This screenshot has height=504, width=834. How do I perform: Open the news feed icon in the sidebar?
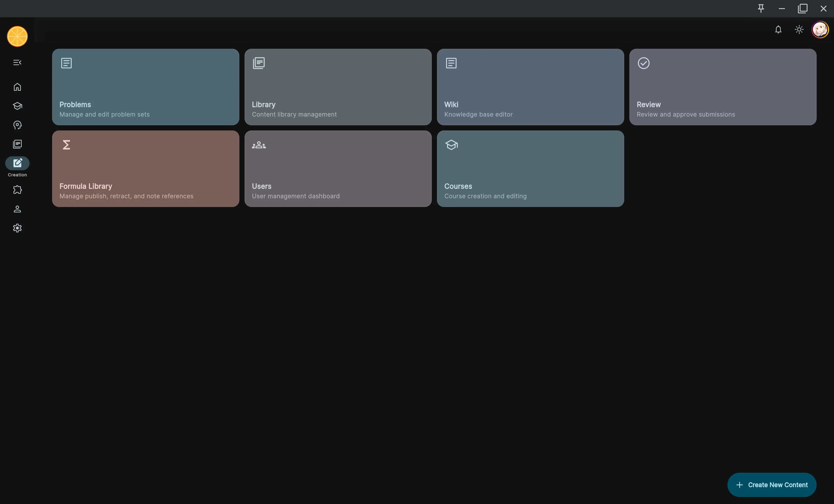point(17,144)
